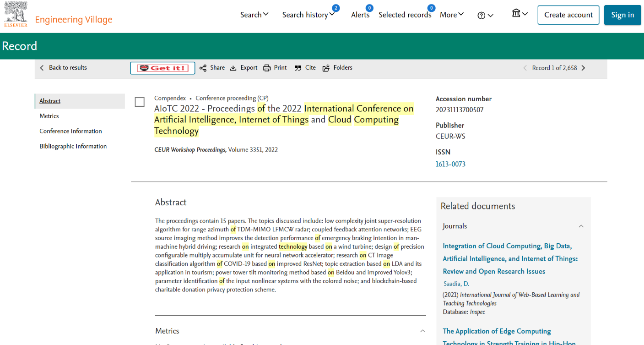Click the Record 1 of 2,658 counter
The width and height of the screenshot is (644, 345).
click(554, 68)
